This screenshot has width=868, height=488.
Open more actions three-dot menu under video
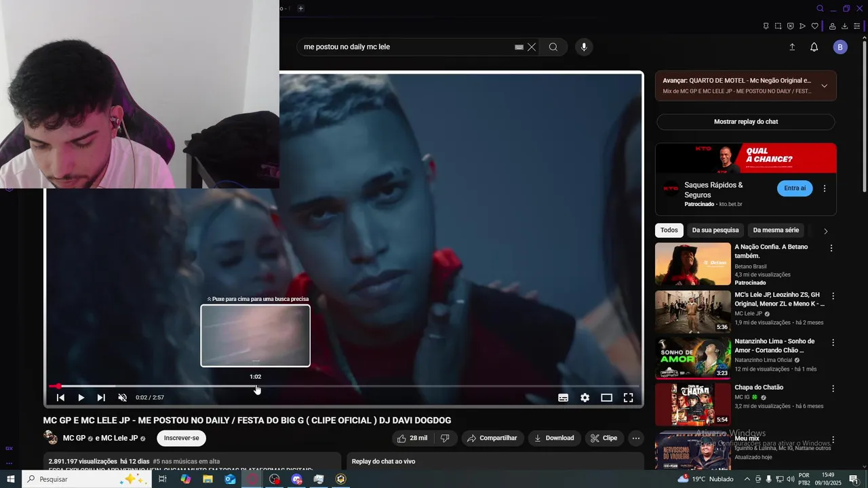[635, 439]
